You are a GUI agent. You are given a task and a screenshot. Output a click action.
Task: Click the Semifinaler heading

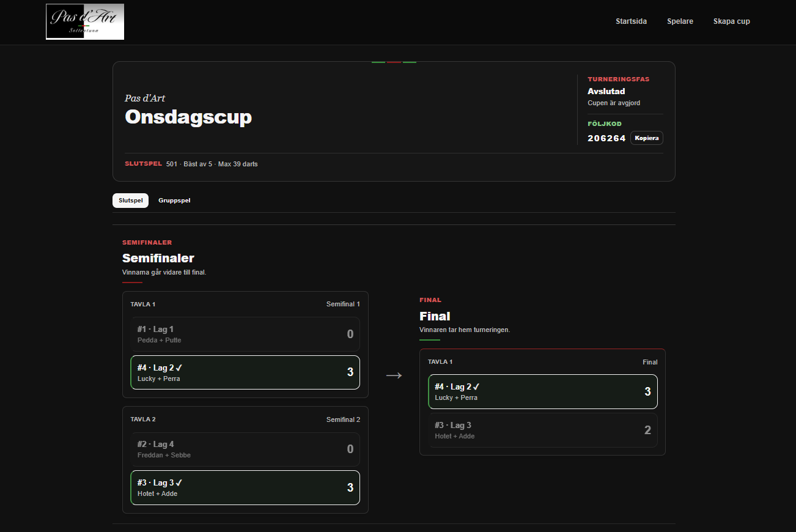tap(158, 258)
